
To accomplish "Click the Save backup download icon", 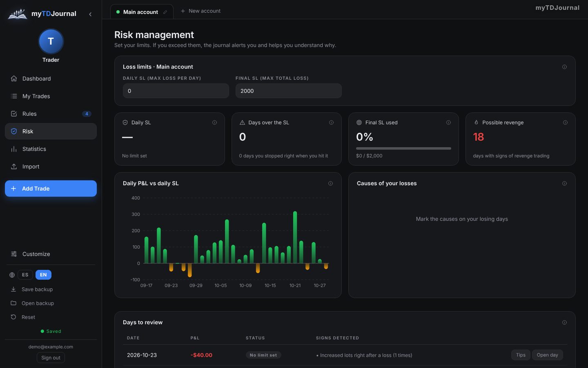I will click(13, 289).
